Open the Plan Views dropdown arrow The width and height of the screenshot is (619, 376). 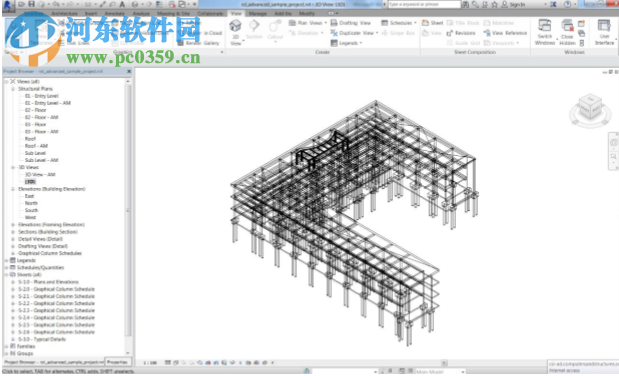(x=325, y=23)
